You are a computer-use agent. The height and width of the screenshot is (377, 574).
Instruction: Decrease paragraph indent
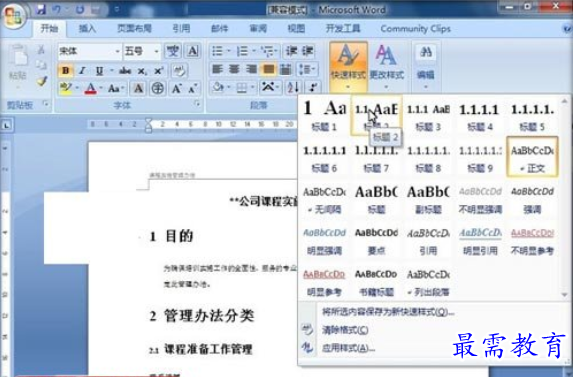click(x=291, y=51)
